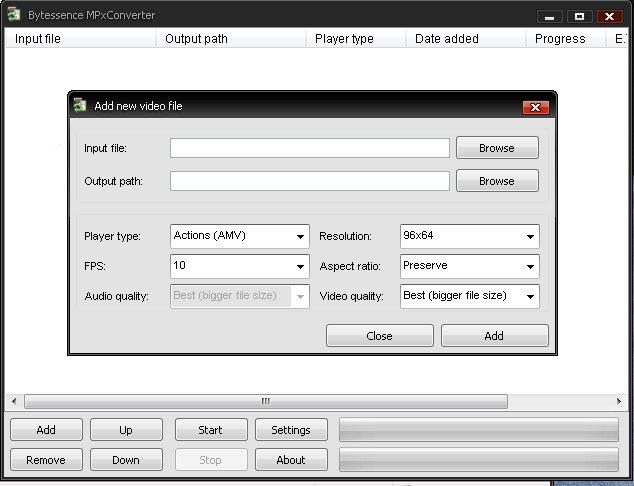Close the MPxConverter main window

pyautogui.click(x=609, y=17)
